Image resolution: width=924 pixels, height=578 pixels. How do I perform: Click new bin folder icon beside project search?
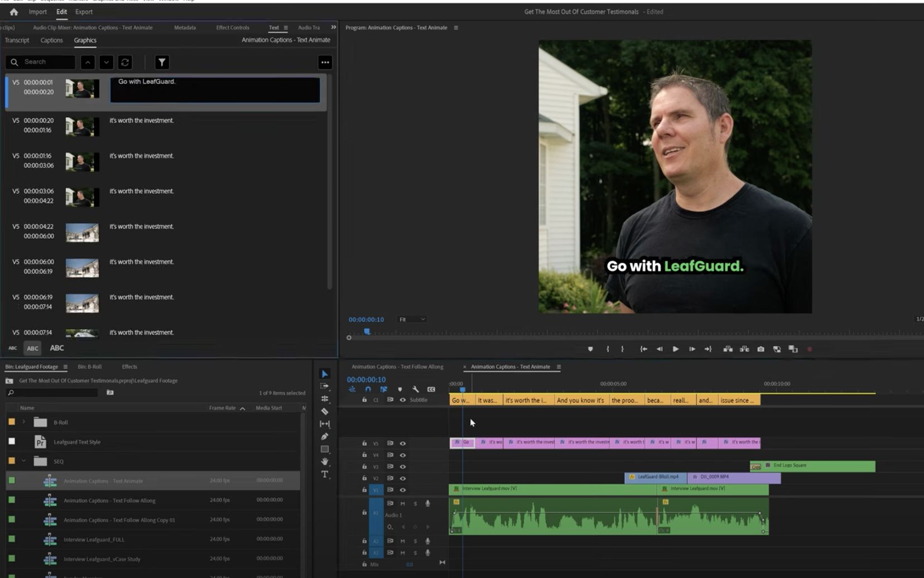pos(110,393)
